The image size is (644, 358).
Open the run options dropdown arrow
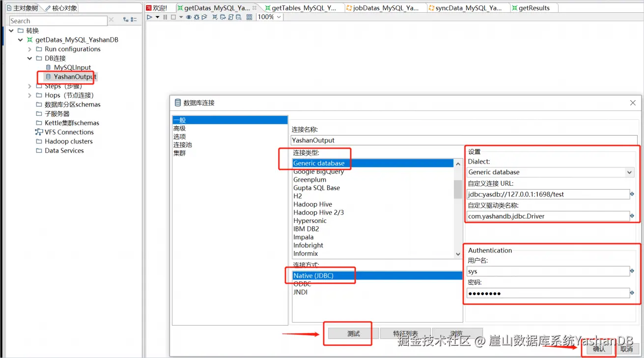click(x=157, y=17)
